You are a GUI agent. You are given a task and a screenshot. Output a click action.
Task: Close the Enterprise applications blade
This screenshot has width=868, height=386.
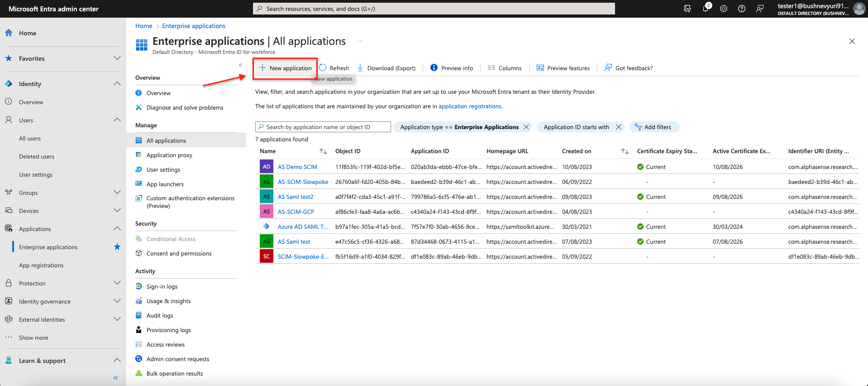tap(852, 41)
